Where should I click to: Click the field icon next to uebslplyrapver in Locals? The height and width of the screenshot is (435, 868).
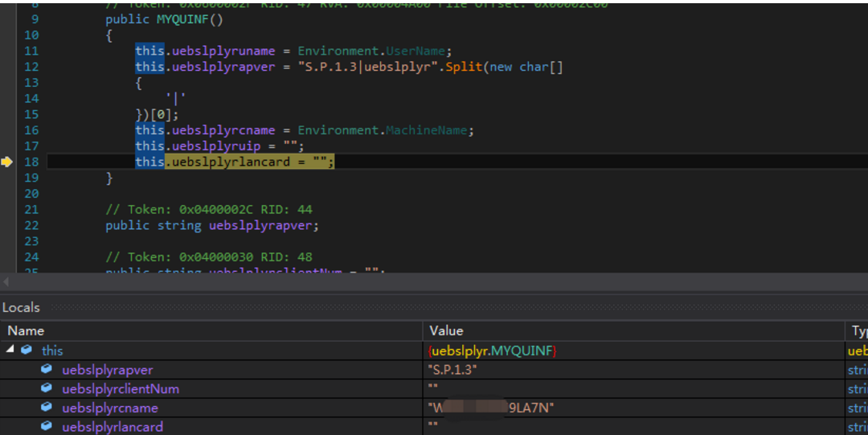coord(47,370)
